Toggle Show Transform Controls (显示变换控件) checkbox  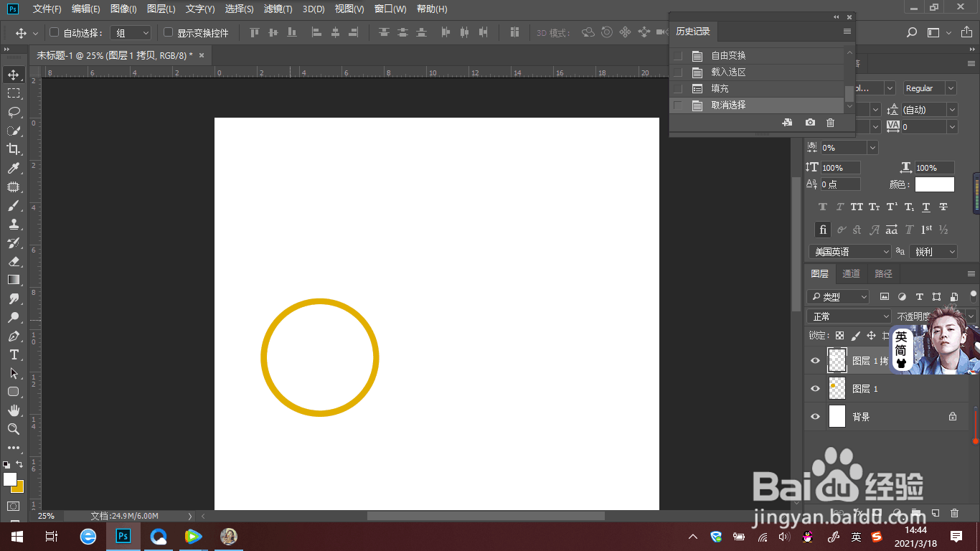coord(169,32)
